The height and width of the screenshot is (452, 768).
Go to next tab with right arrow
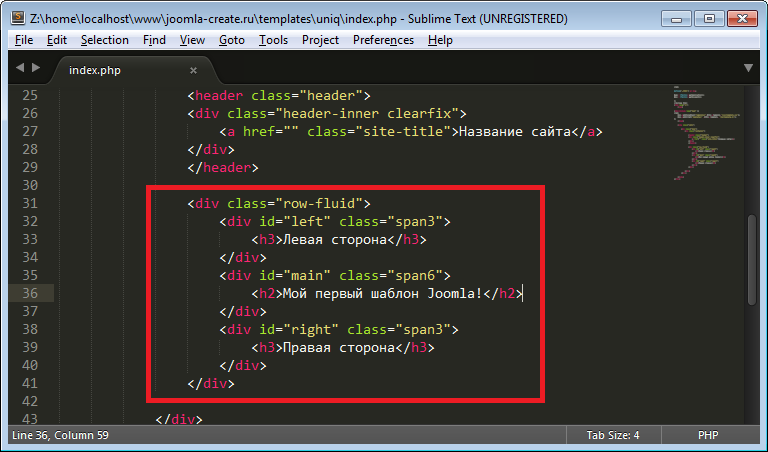tap(37, 68)
